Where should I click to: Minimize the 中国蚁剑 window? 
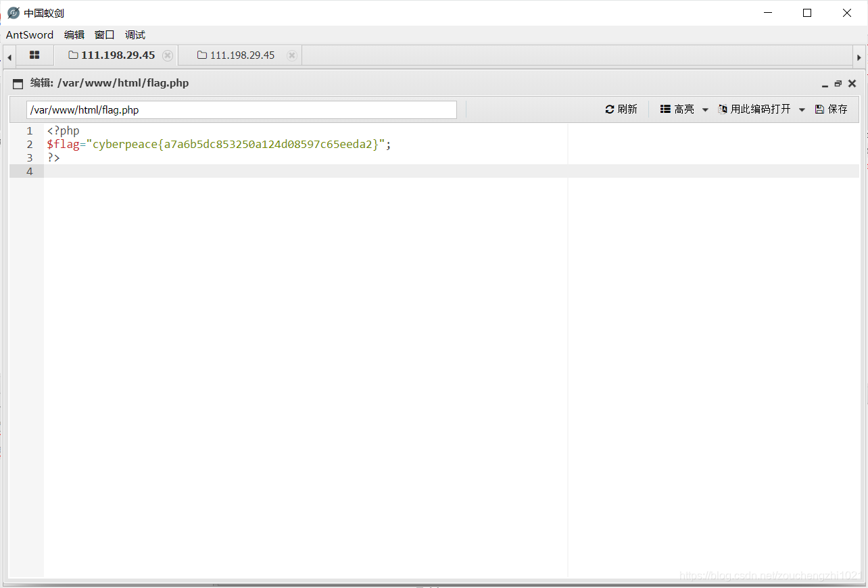click(767, 13)
